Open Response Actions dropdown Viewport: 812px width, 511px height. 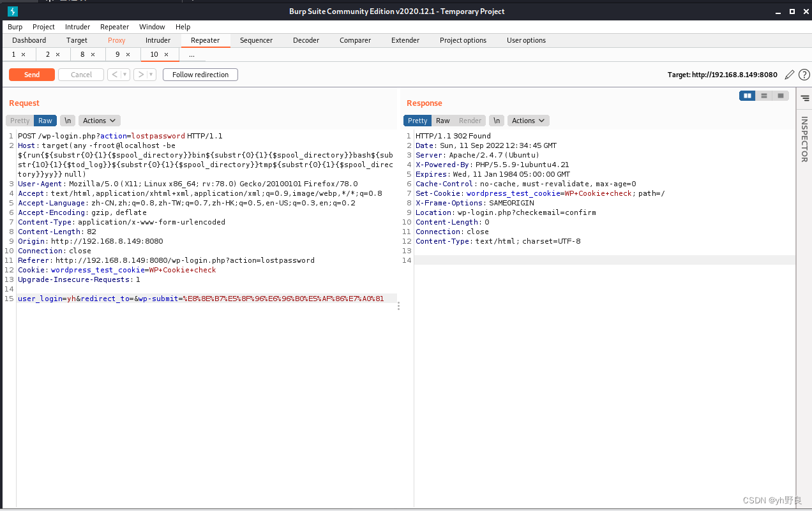[x=529, y=121]
